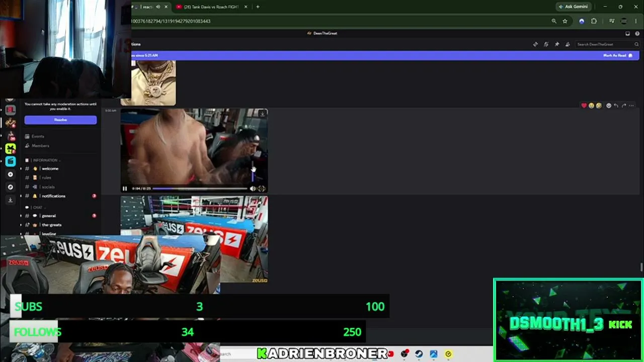Reply to the video message
This screenshot has width=644, height=362.
(616, 106)
